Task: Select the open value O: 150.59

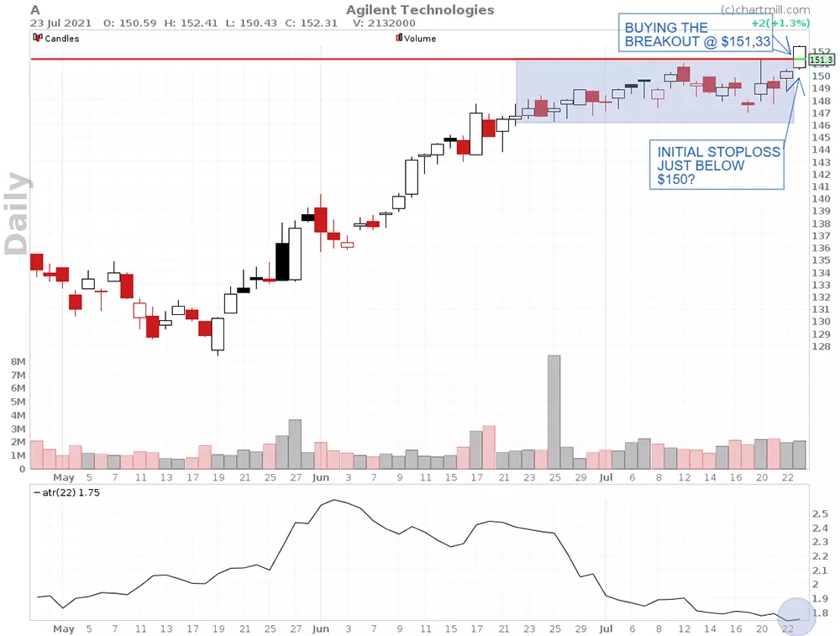Action: [129, 23]
